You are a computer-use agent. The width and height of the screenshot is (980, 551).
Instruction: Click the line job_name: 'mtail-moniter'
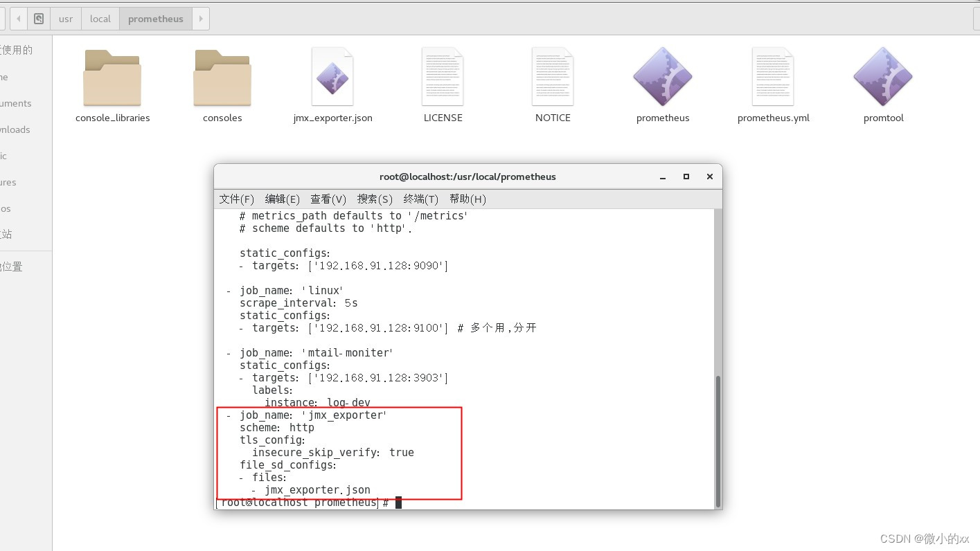coord(310,353)
